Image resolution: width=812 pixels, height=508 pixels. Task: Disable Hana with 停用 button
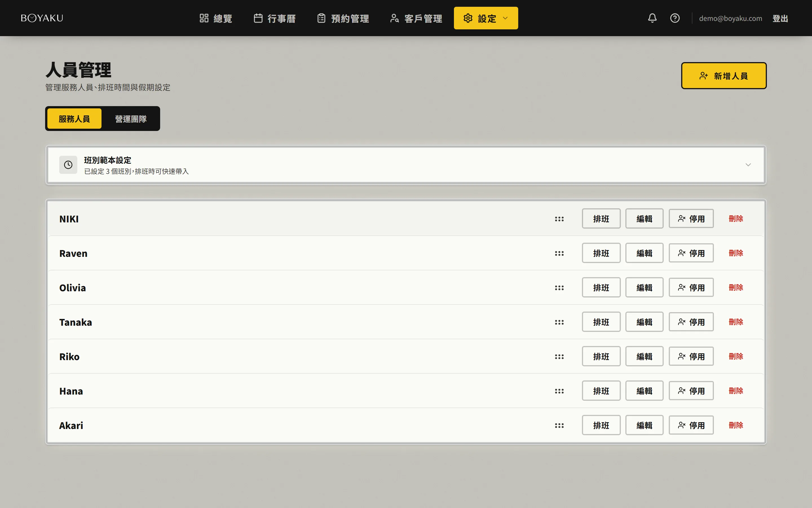click(x=691, y=391)
